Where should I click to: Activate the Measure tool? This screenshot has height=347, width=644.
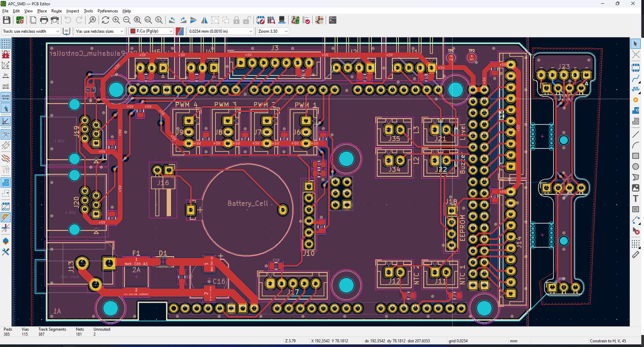[636, 255]
